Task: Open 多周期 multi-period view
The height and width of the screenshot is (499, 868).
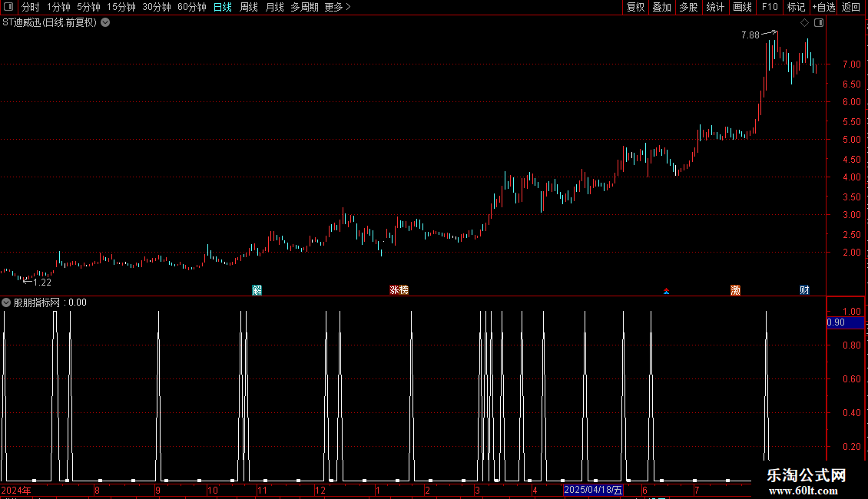Action: [304, 7]
